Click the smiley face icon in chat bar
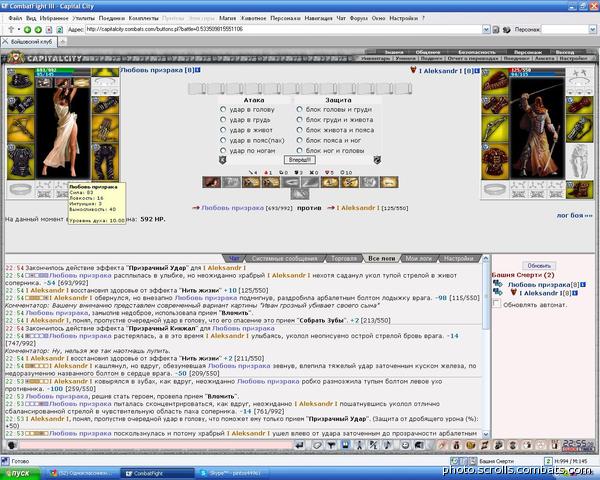Viewport: 600px width, 480px height. click(405, 445)
